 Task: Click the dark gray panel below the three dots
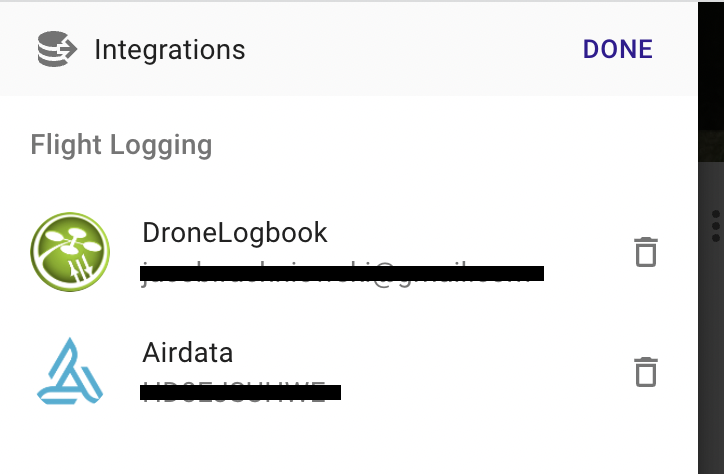711,360
